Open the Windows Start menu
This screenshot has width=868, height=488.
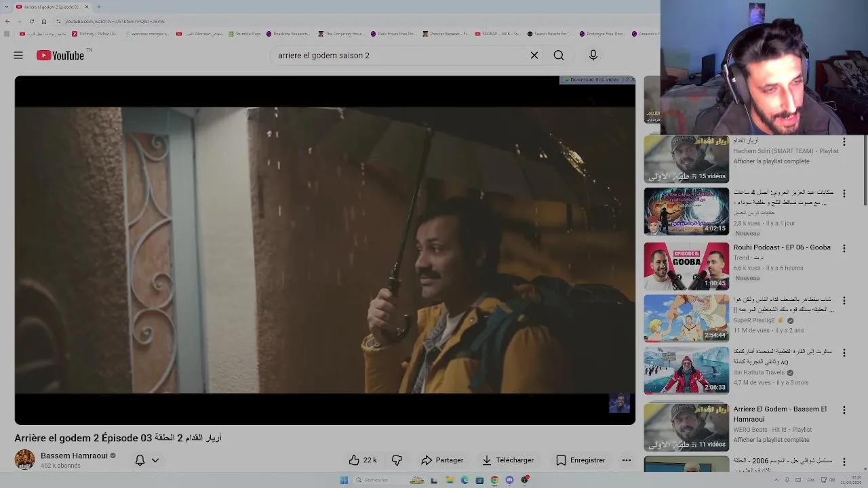pyautogui.click(x=344, y=481)
